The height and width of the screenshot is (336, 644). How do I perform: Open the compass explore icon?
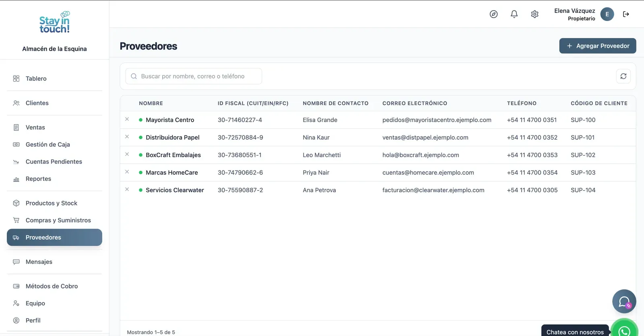[x=493, y=14]
